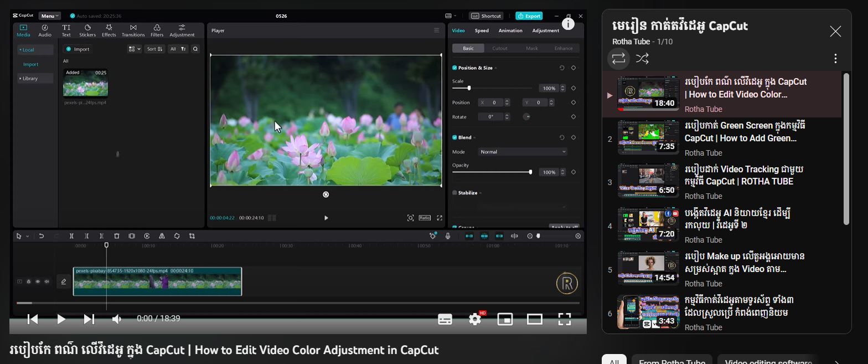Open the Audio panel icon
The width and height of the screenshot is (868, 364).
pyautogui.click(x=45, y=30)
